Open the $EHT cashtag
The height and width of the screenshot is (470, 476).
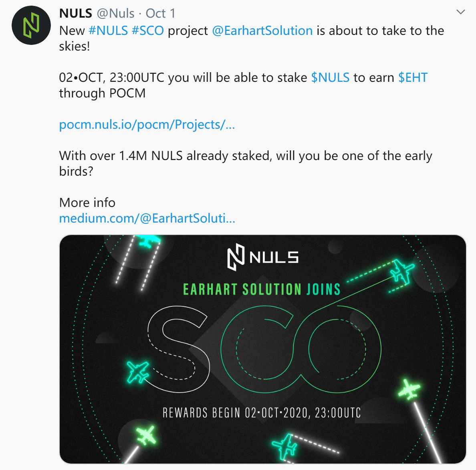coord(413,77)
